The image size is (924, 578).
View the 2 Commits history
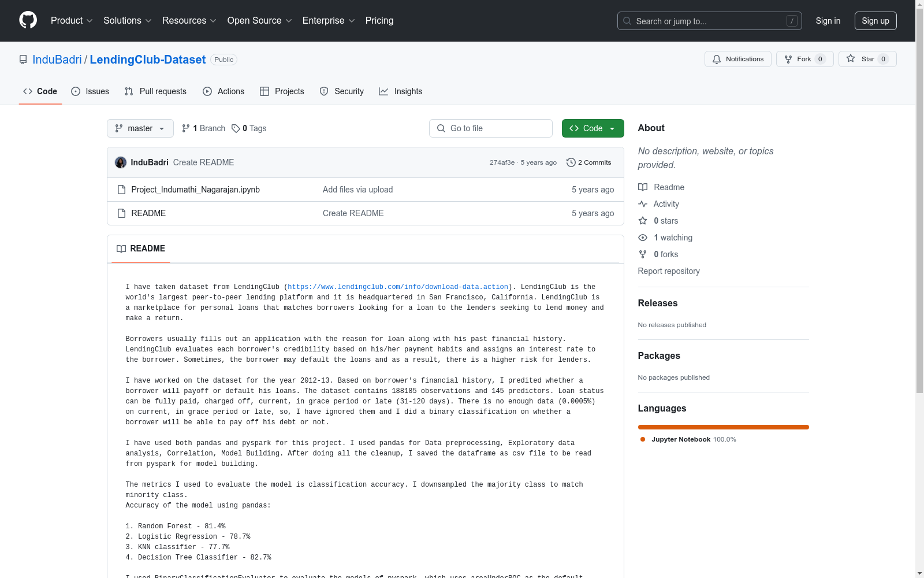point(589,162)
